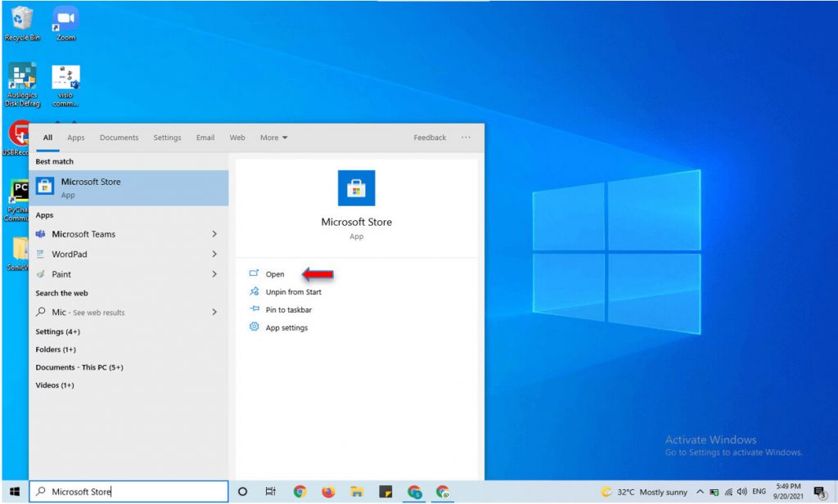Expand Microsoft Teams result arrow
Screen dimensions: 838x504
click(x=214, y=234)
